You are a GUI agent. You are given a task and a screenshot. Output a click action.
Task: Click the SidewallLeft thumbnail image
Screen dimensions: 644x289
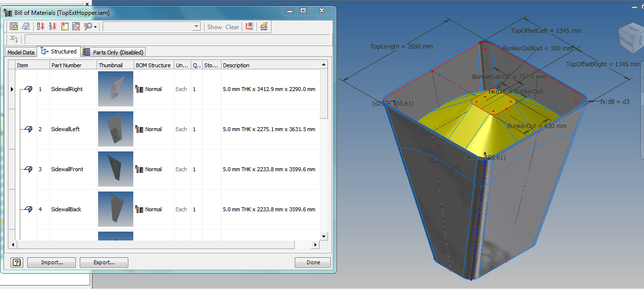click(x=115, y=129)
